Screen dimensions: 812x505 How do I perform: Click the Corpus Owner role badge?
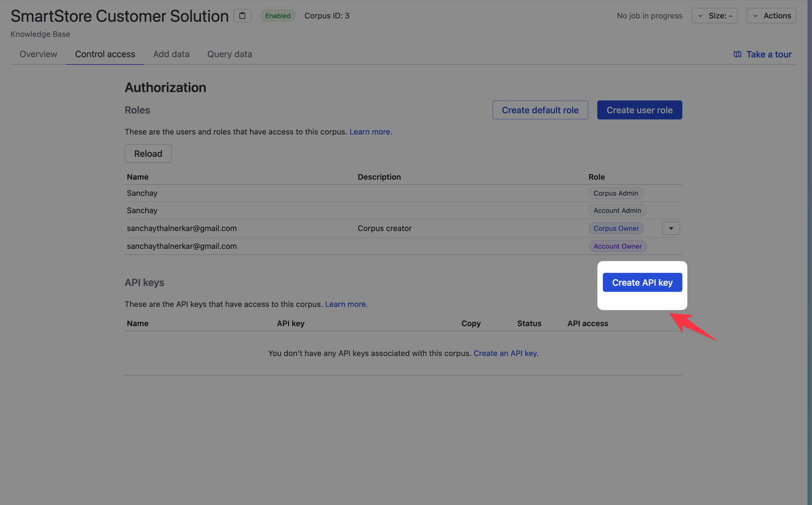tap(616, 228)
